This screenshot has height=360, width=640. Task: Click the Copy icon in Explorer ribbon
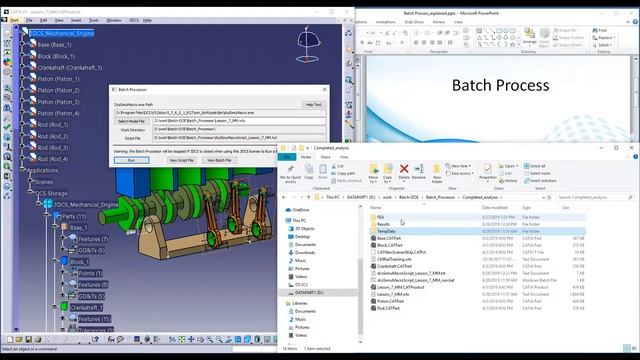309,172
